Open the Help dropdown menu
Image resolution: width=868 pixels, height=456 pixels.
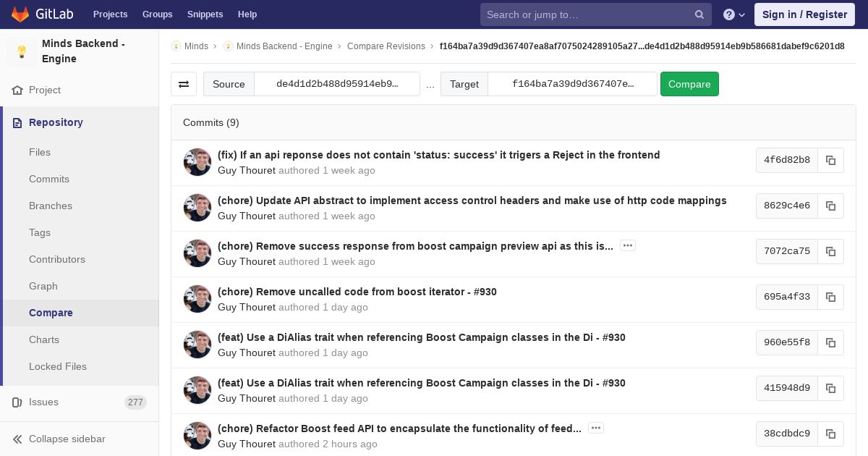735,14
